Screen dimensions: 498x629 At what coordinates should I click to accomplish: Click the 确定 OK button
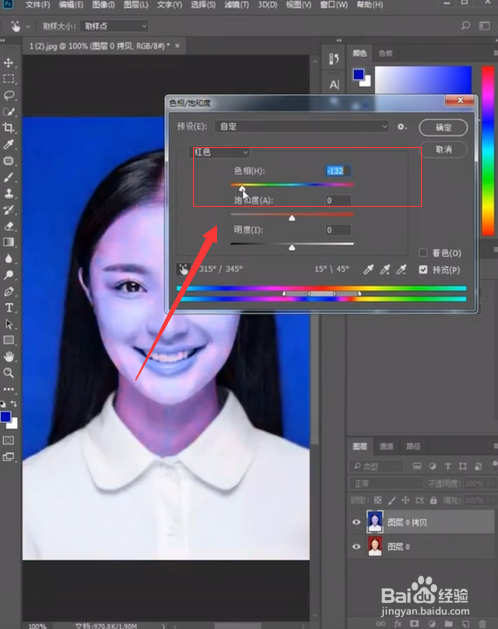click(443, 128)
